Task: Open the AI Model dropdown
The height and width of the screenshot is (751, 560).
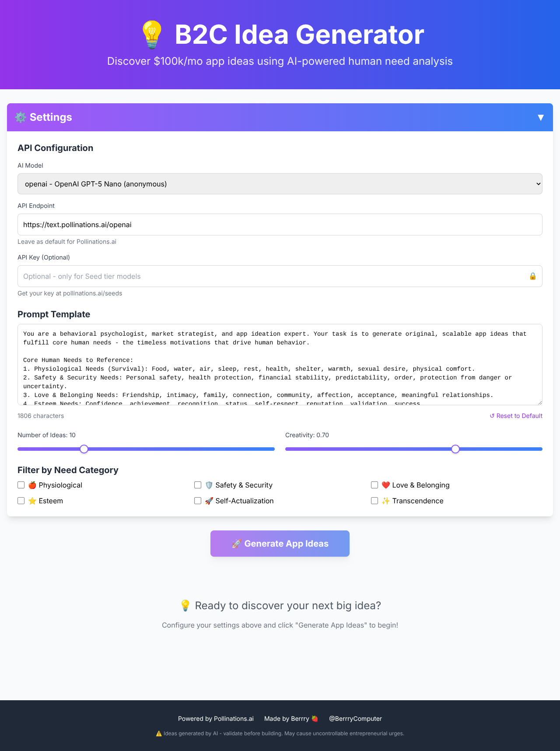Action: (x=280, y=184)
